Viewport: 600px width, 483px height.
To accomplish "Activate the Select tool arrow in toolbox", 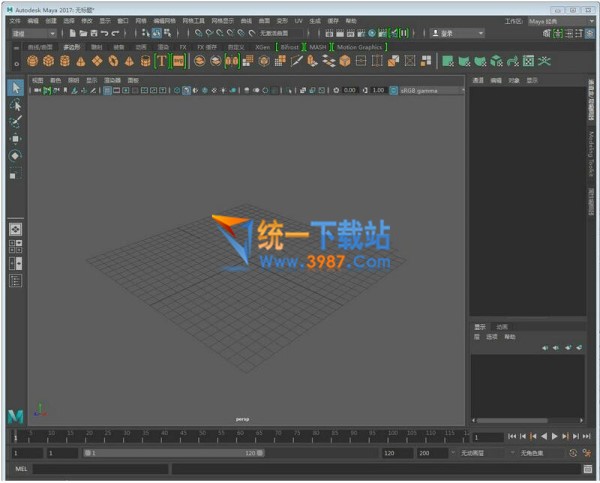I will pos(15,88).
